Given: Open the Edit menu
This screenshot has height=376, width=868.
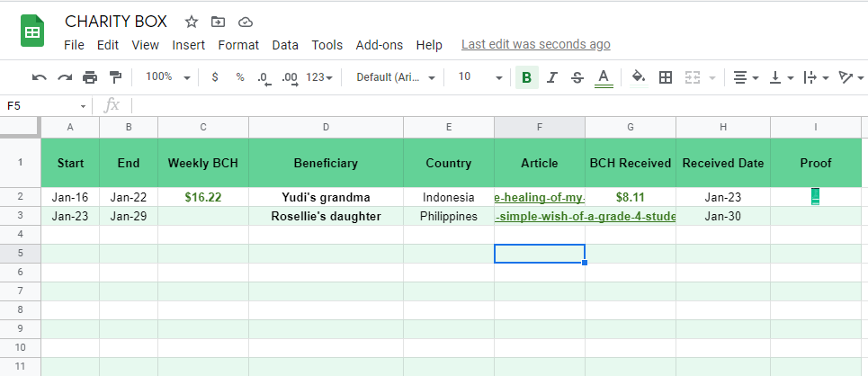Looking at the screenshot, I should pyautogui.click(x=108, y=45).
